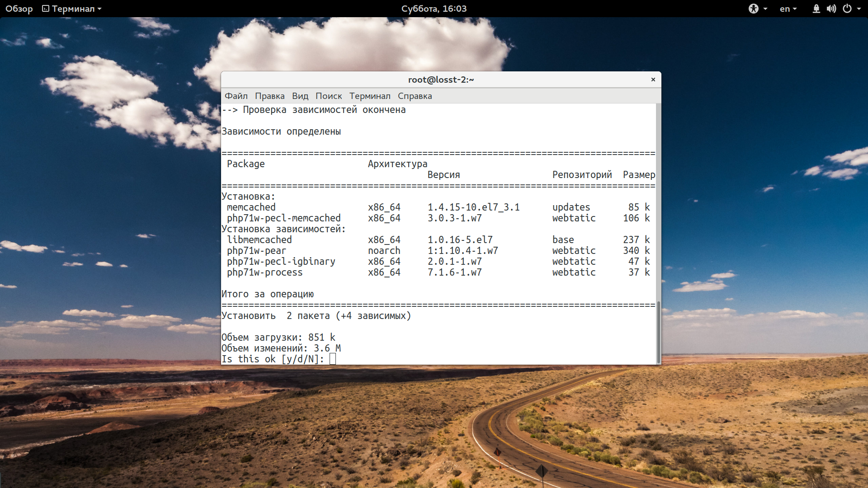Click the libmemcached dependency name
The width and height of the screenshot is (868, 488).
(259, 239)
